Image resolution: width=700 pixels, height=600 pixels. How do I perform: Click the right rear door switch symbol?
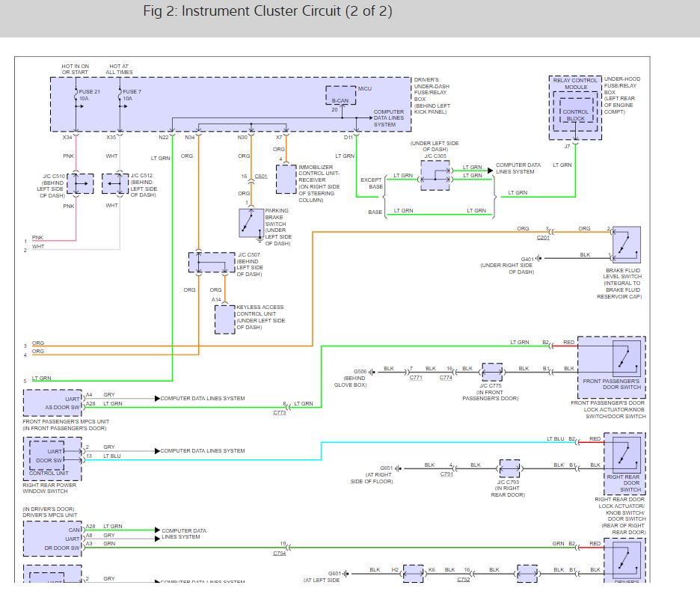[x=627, y=454]
